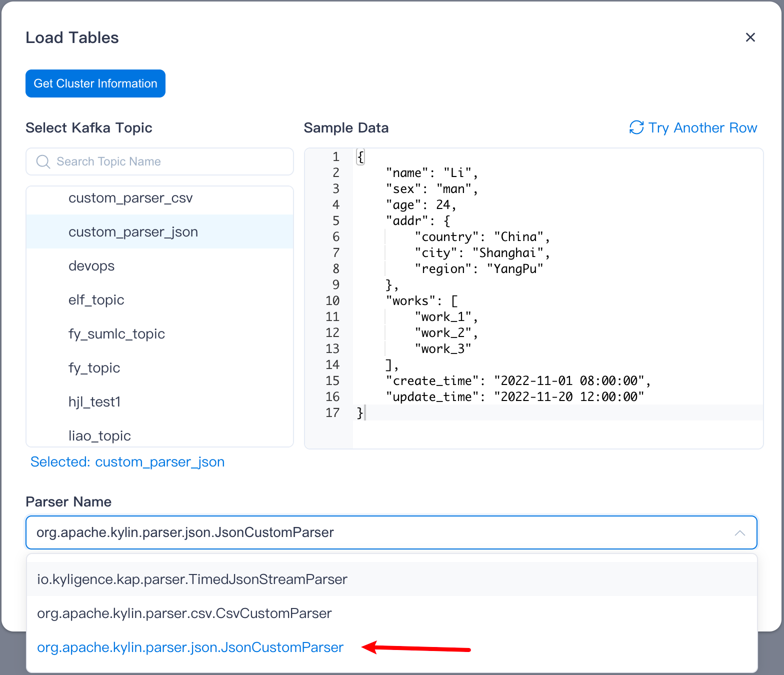The height and width of the screenshot is (675, 784).
Task: Select the CsvCustomParser option
Action: point(184,613)
